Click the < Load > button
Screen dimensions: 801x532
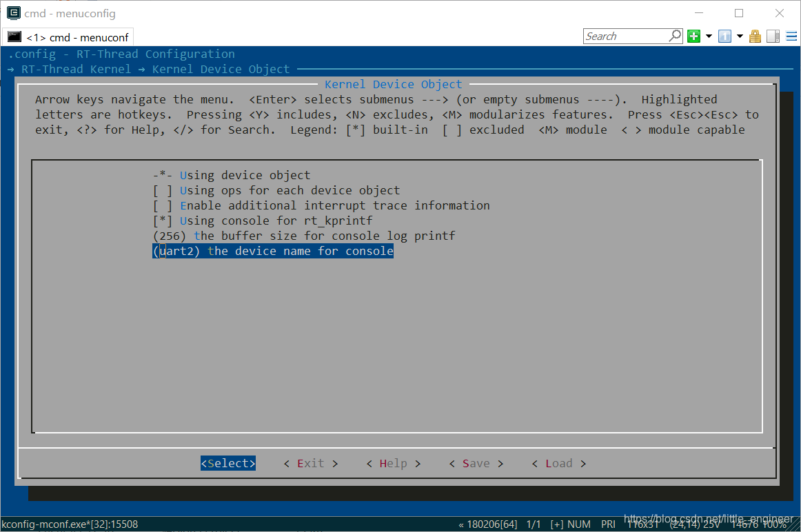559,463
